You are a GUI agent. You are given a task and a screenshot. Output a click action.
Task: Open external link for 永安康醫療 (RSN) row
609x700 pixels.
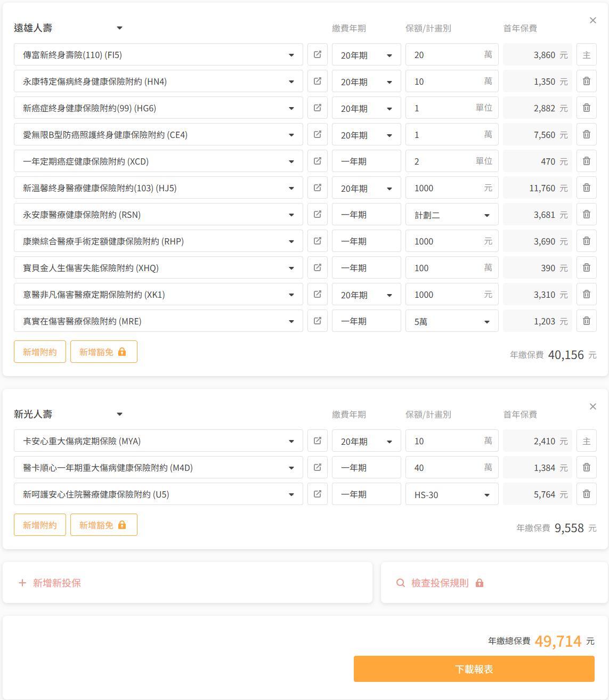pyautogui.click(x=318, y=214)
